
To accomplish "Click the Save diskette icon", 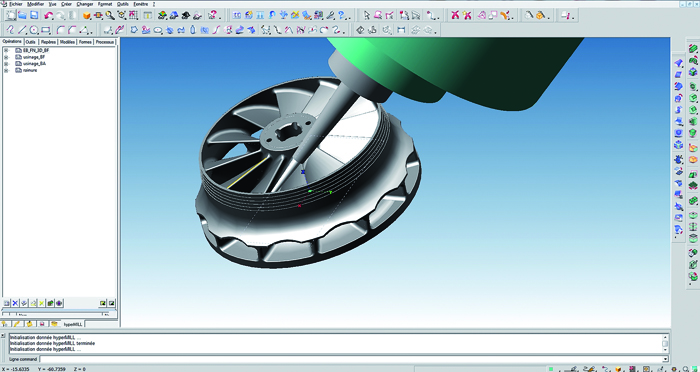I will tap(34, 16).
